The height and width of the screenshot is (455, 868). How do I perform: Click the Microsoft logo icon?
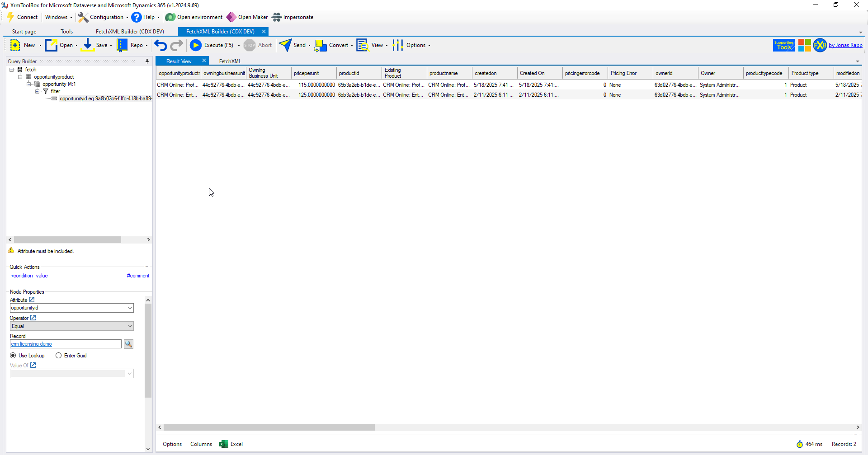(805, 45)
